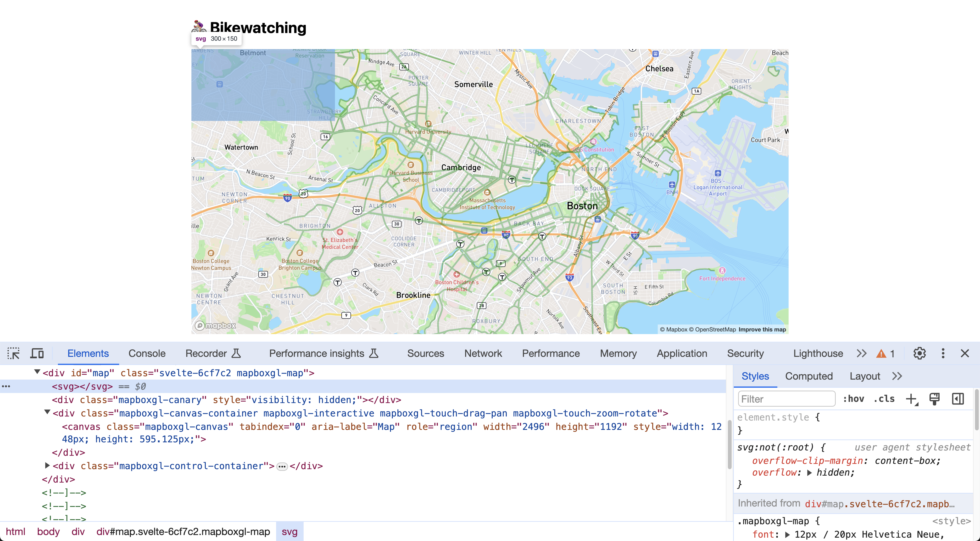Screen dimensions: 980x541
Task: Activate the inspect element picker icon
Action: coord(13,353)
